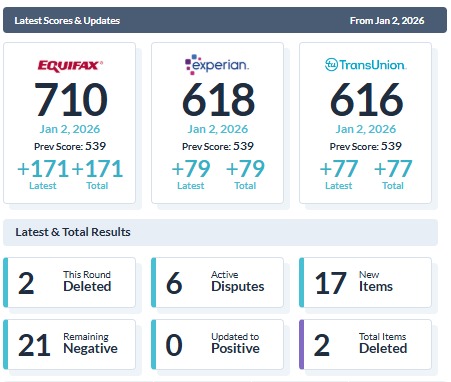Open the Remaining Negative tile

[70, 344]
